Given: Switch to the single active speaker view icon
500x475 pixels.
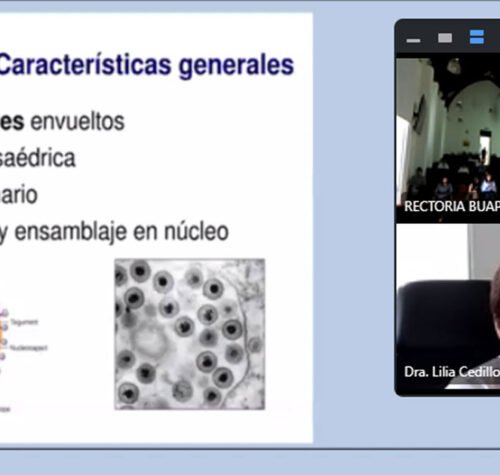Looking at the screenshot, I should pos(445,38).
